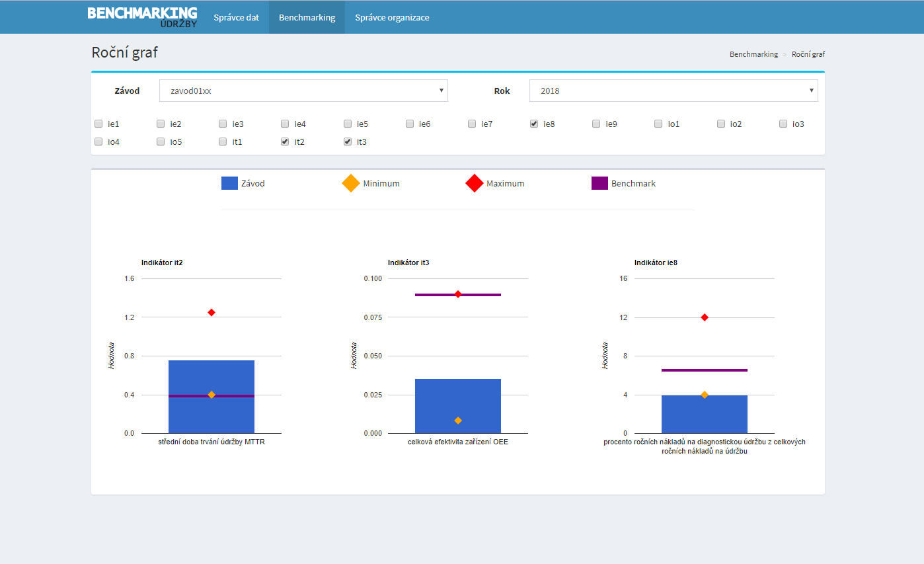Click the red Maximum legend diamond
The width and height of the screenshot is (924, 564).
pyautogui.click(x=475, y=183)
